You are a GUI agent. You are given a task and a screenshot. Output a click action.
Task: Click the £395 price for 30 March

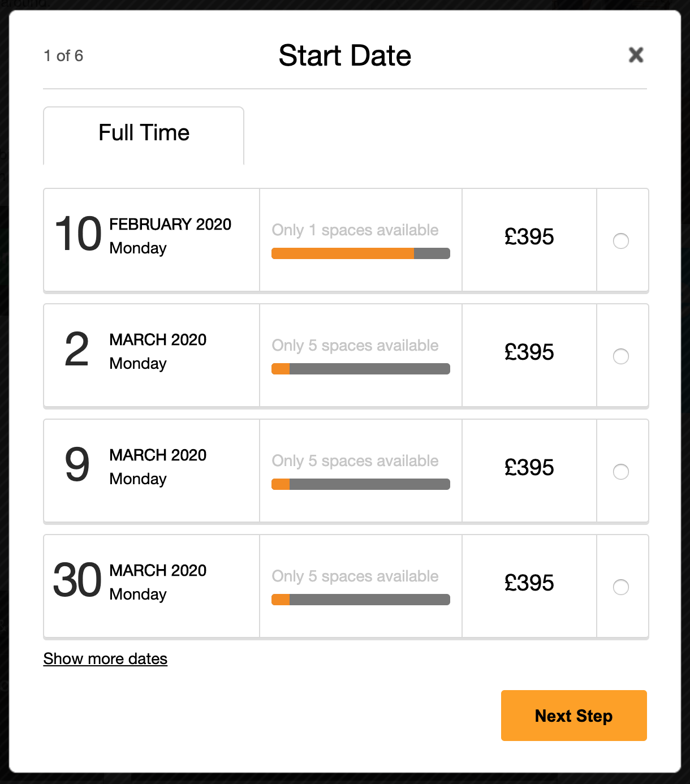[529, 583]
